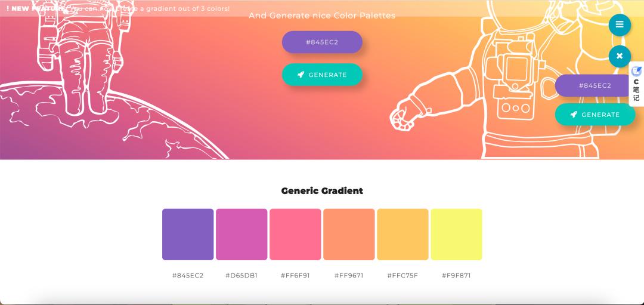Pick the pink #FF6F91 swatch
Screen dimensions: 644x305
[295, 234]
